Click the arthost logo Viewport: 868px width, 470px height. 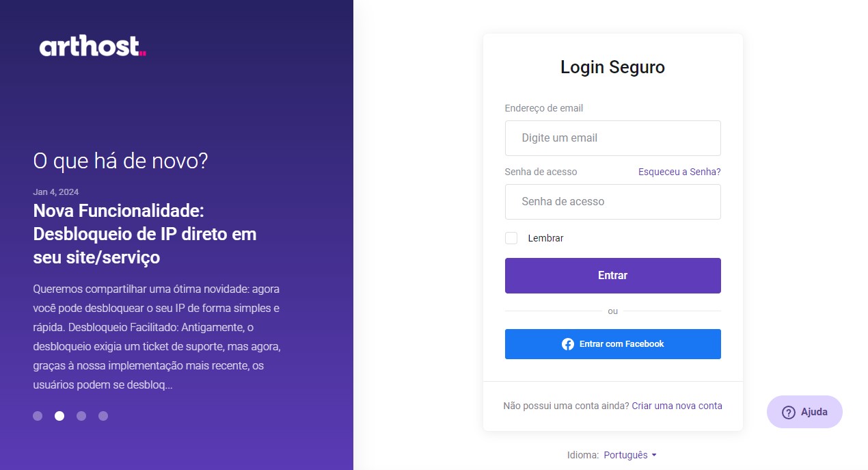pyautogui.click(x=92, y=47)
